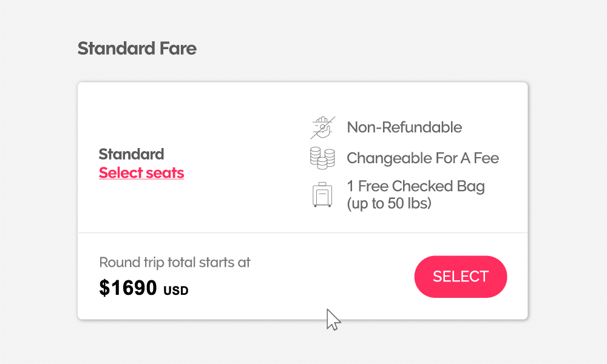Click the suitcase checked bag icon
The width and height of the screenshot is (607, 364).
[322, 194]
